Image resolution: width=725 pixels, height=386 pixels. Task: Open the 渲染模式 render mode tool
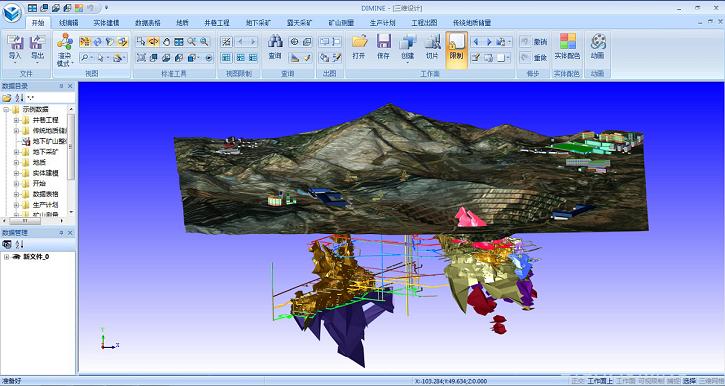click(x=64, y=49)
